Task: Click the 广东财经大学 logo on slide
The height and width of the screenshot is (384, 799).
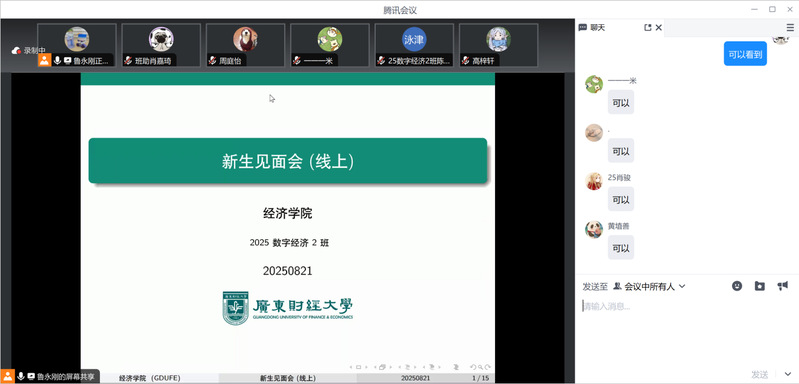Action: 287,308
